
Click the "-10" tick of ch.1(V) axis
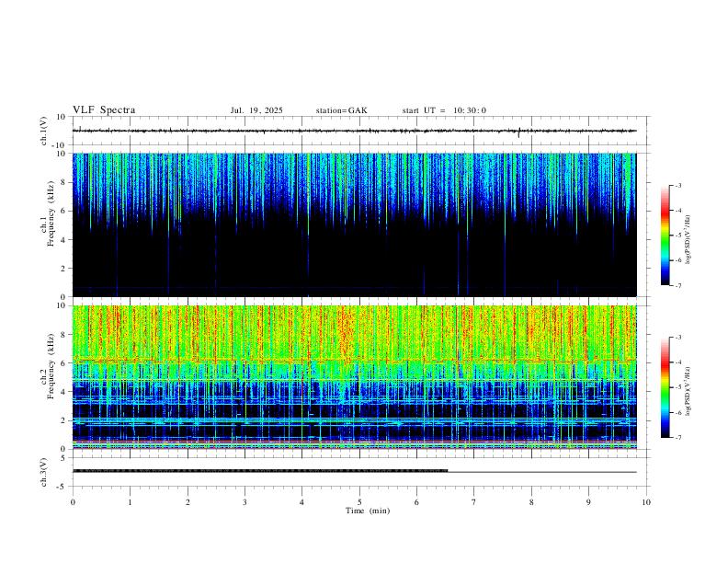click(x=61, y=145)
